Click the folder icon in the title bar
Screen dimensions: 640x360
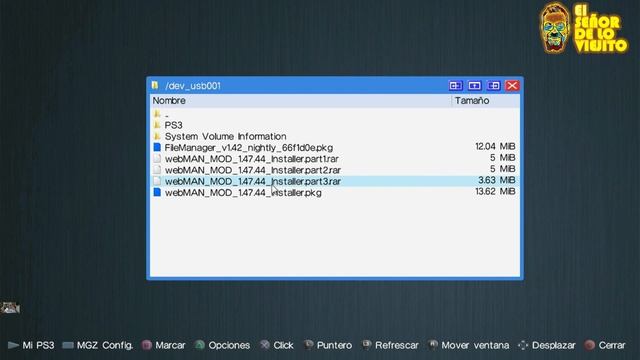[155, 85]
